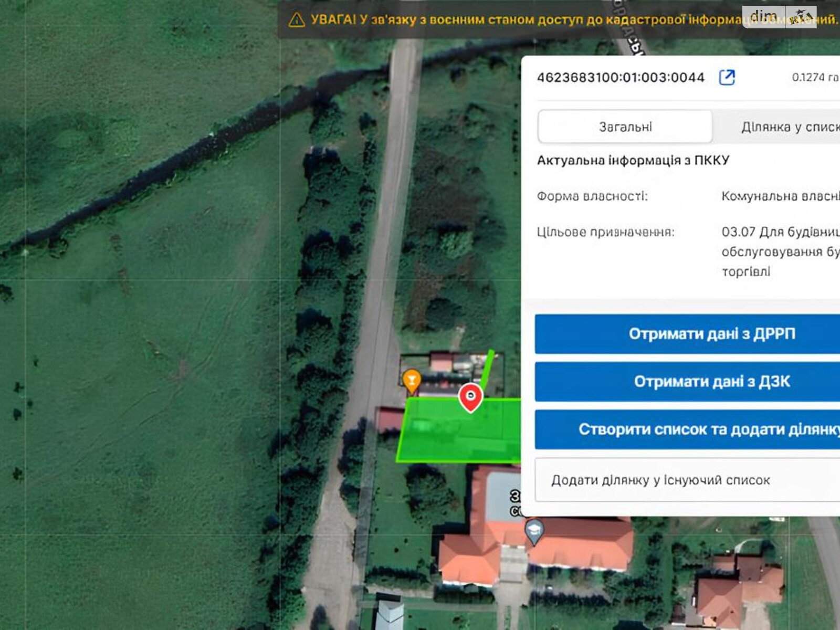Click the red location pin marker
Image resolution: width=840 pixels, height=630 pixels.
coord(470,397)
